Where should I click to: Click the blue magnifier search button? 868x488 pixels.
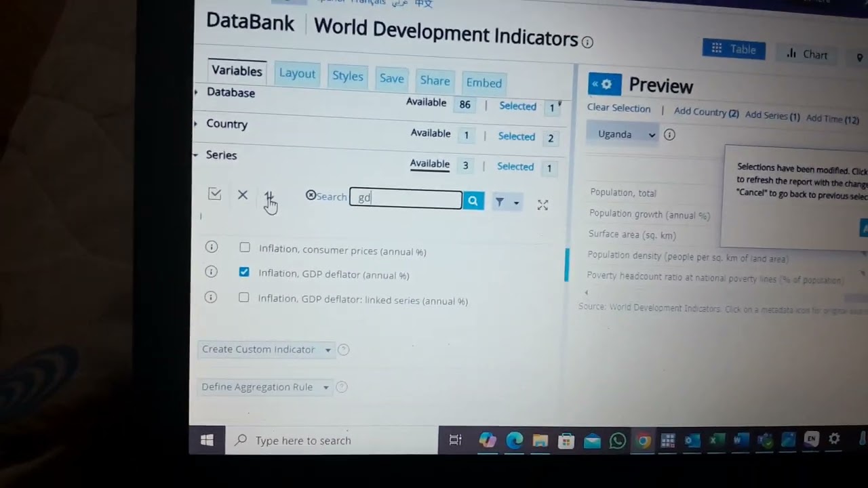click(473, 201)
